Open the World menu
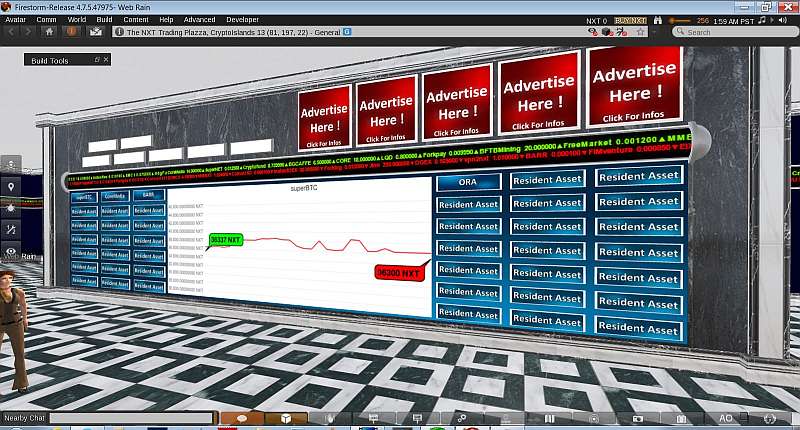 point(77,20)
